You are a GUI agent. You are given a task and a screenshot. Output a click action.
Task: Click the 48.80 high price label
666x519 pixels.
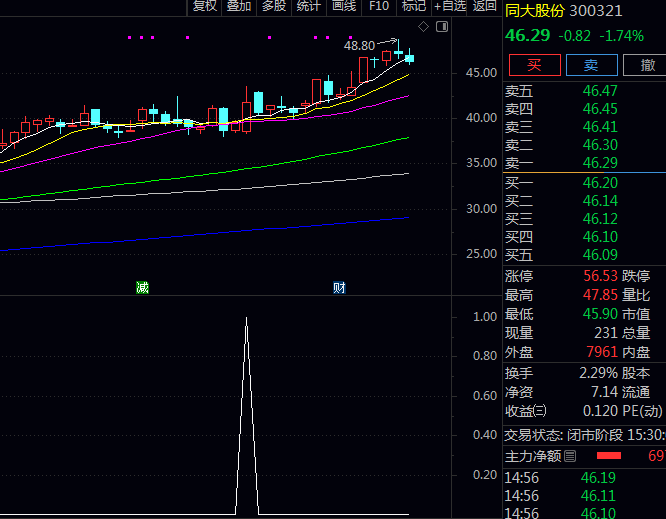coord(358,45)
